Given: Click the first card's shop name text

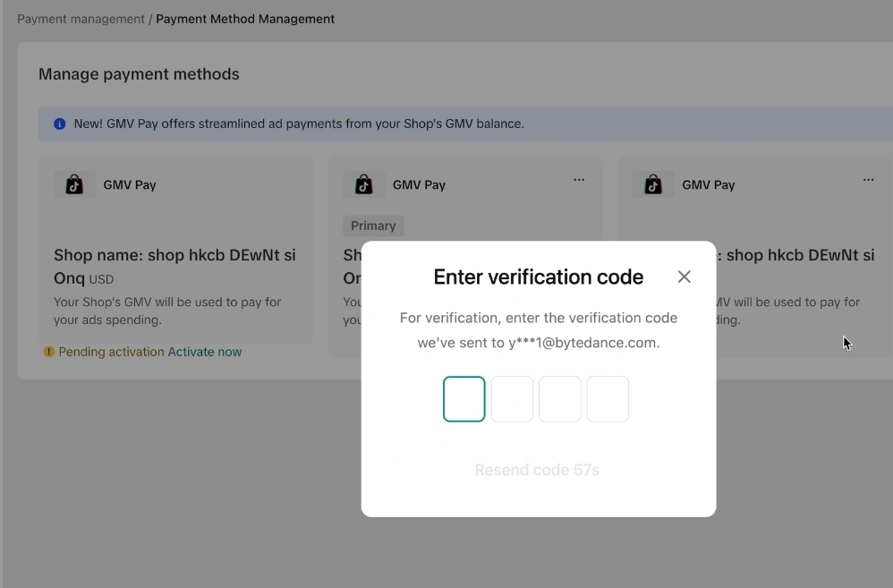Looking at the screenshot, I should [x=174, y=256].
